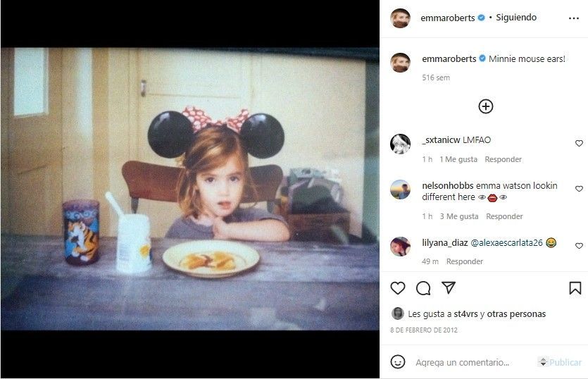Open comments via speech bubble icon

[423, 288]
